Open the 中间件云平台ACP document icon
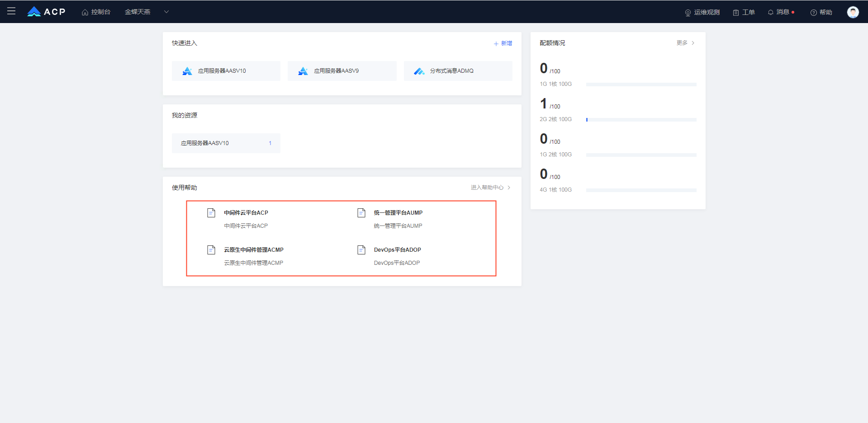The image size is (868, 423). [211, 213]
